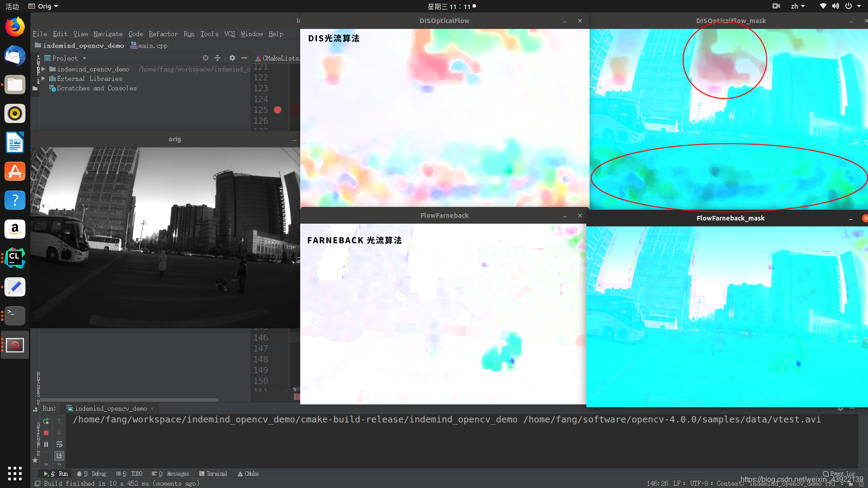Screen dimensions: 868x488
Task: Open Activities overview (活动)
Action: point(12,6)
